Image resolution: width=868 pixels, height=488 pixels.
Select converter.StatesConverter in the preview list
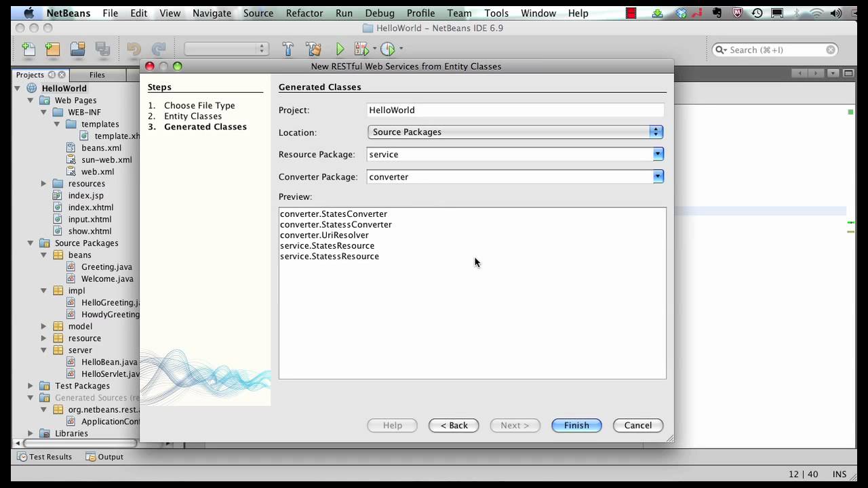tap(334, 214)
